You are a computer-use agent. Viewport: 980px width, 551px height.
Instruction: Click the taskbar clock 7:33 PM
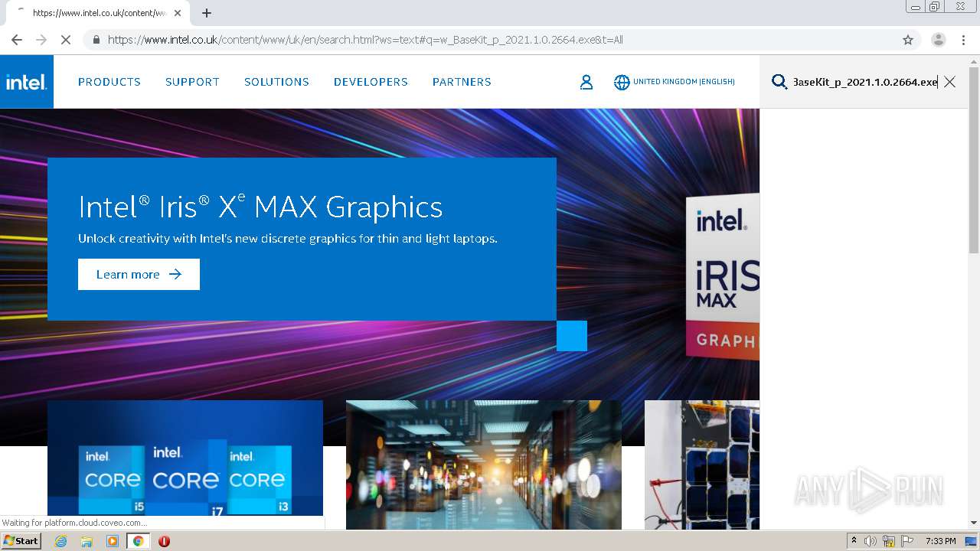point(940,541)
